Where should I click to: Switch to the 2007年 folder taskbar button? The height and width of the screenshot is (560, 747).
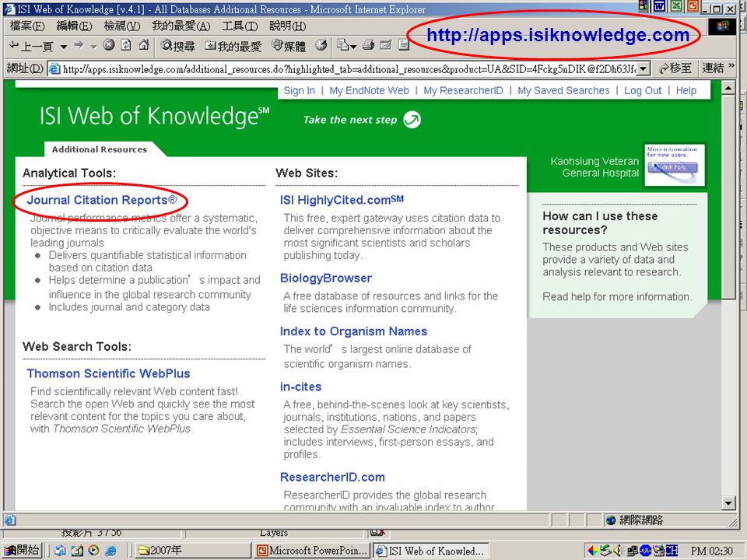point(193,551)
